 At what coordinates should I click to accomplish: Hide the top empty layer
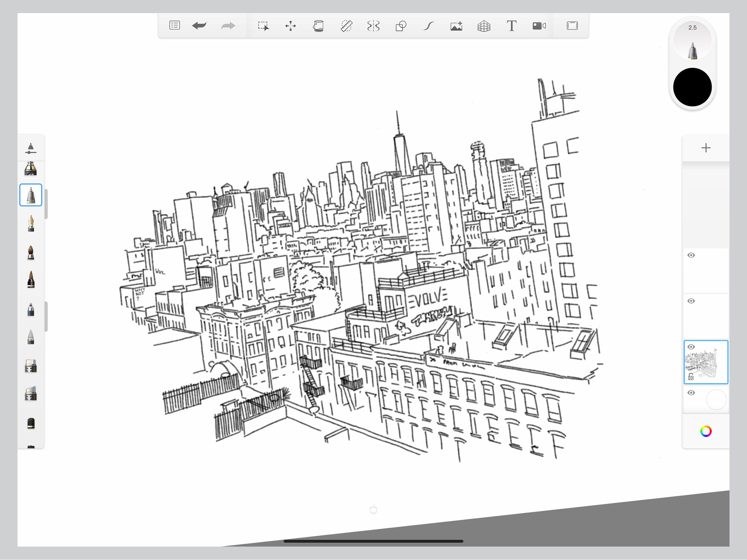[691, 255]
